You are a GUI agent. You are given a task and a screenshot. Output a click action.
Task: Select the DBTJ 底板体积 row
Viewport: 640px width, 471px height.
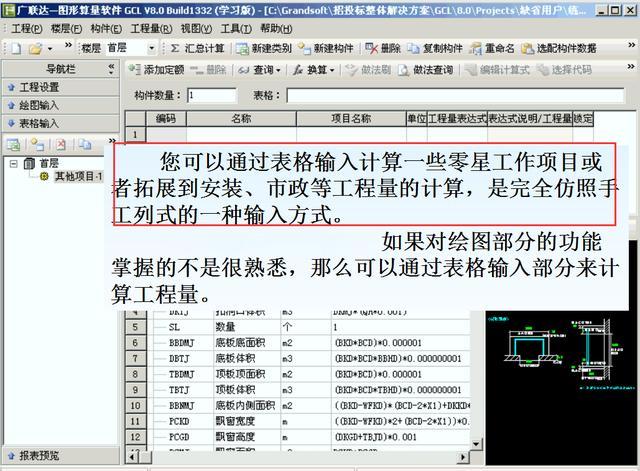click(298, 358)
